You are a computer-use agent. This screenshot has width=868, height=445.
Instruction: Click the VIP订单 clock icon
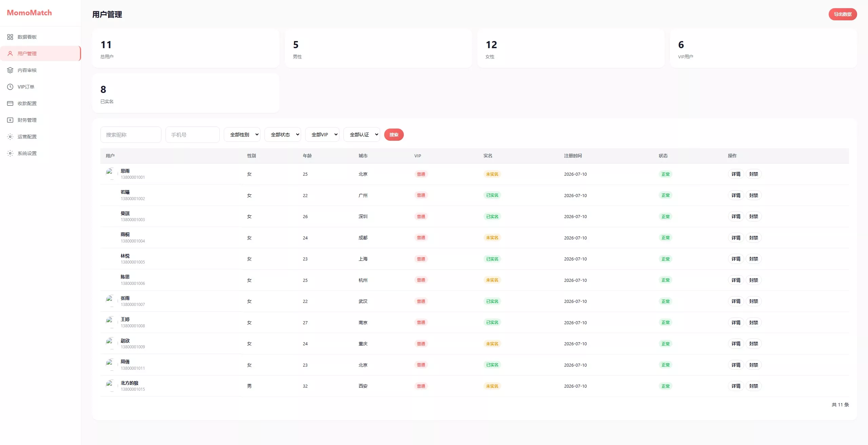10,87
